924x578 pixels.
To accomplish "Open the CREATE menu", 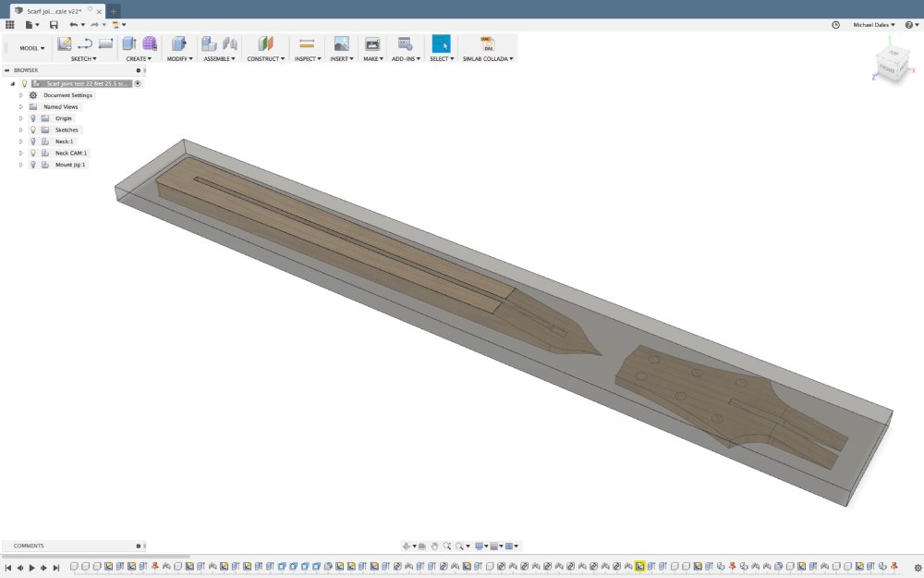I will coord(139,59).
